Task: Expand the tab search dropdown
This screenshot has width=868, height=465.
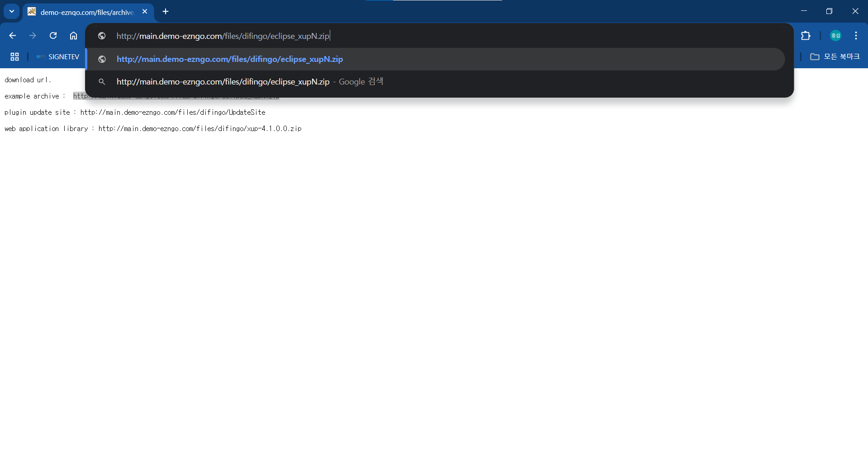Action: click(x=12, y=11)
